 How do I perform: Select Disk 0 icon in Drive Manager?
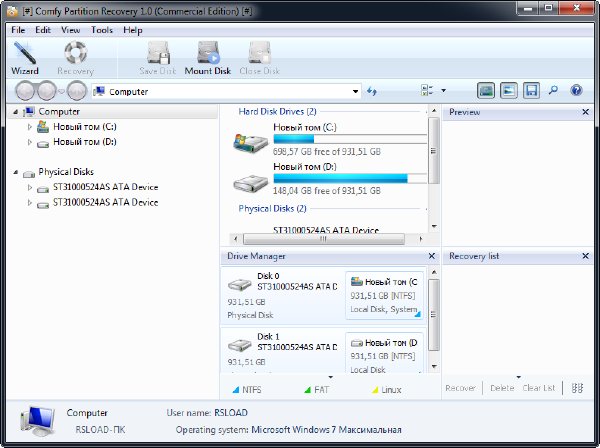(240, 285)
